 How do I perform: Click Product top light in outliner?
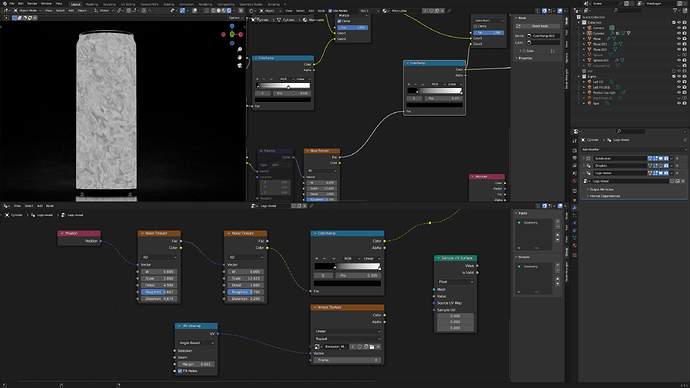[604, 93]
